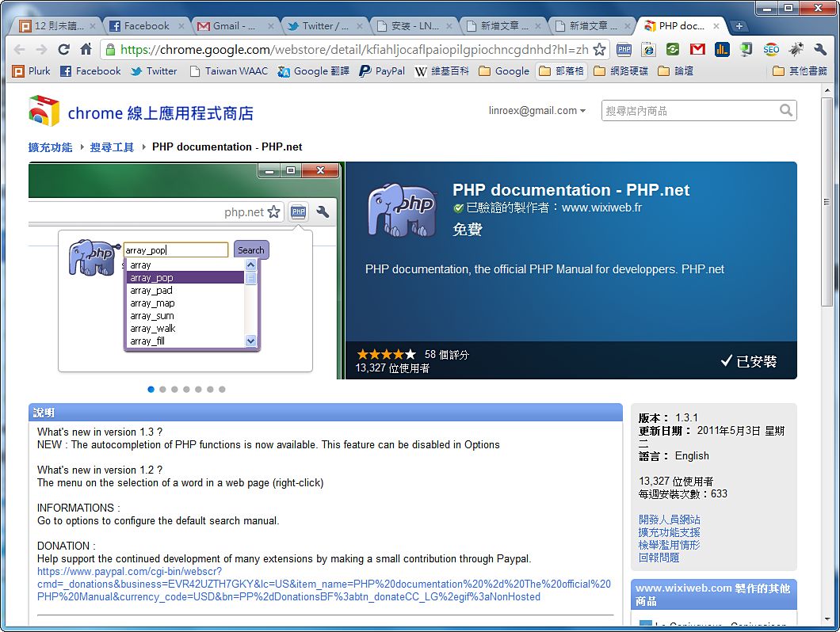Open the 回報問題 link

659,558
